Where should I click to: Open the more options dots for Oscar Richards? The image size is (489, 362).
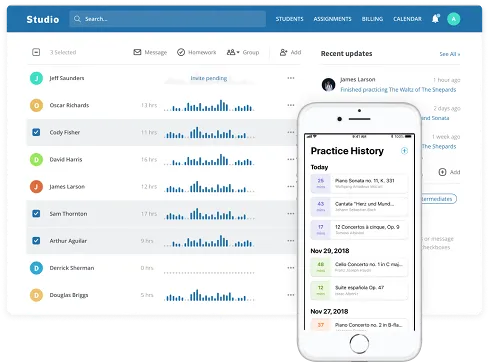tap(291, 105)
